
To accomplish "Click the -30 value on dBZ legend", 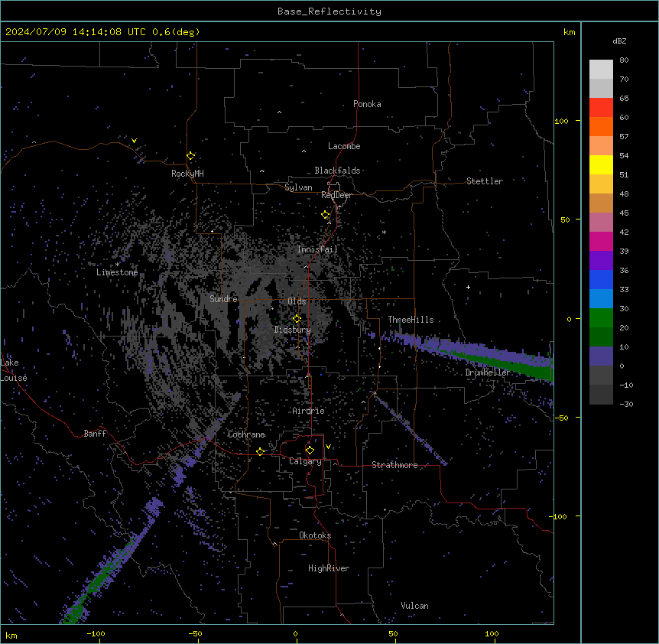I will coord(626,405).
